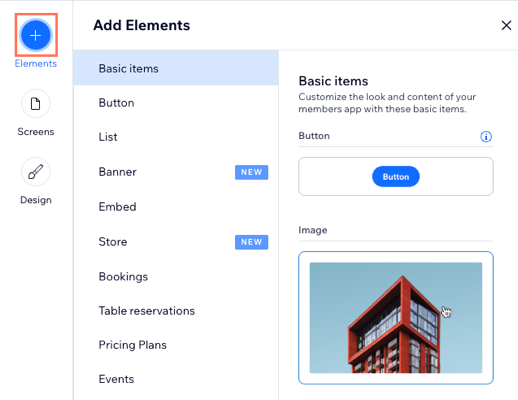This screenshot has height=400, width=518.
Task: Select the Basic items category
Action: 176,68
